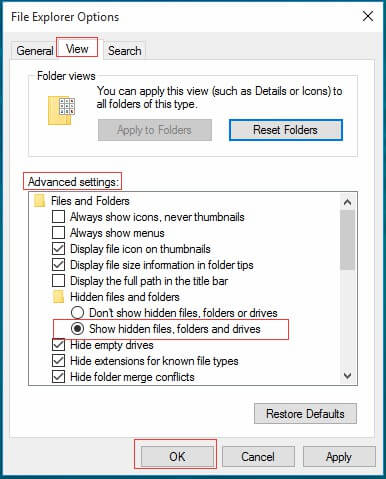Switch to the Search tab
This screenshot has width=386, height=479.
pos(124,51)
